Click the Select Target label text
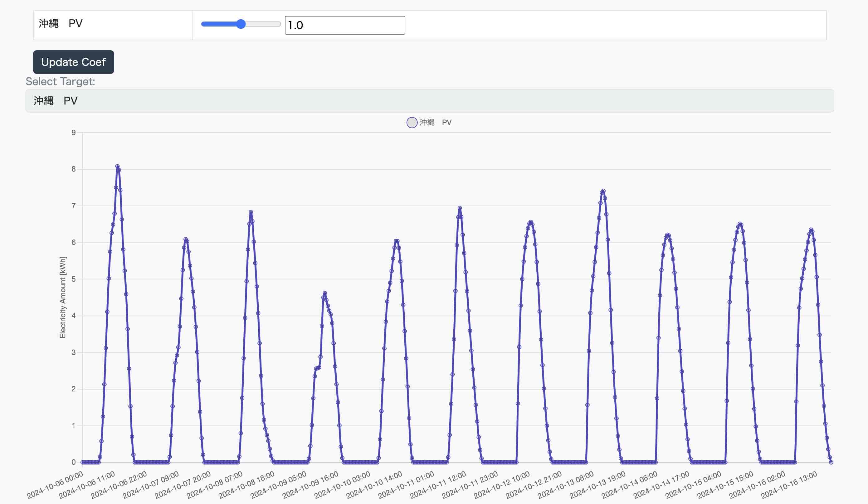The width and height of the screenshot is (868, 504). point(60,82)
